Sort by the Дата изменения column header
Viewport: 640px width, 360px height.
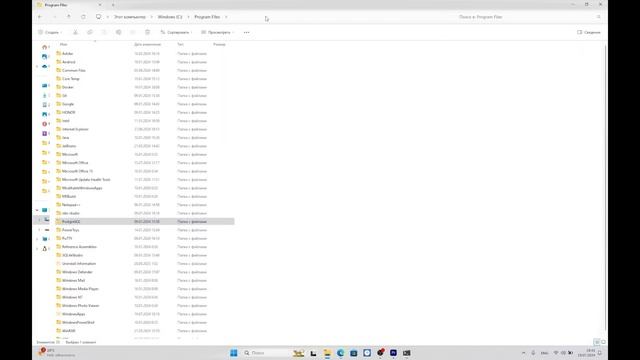tap(147, 44)
